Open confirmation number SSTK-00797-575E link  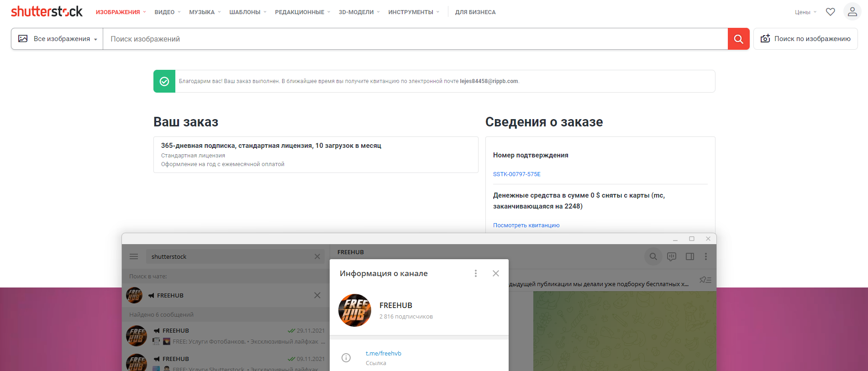point(516,174)
